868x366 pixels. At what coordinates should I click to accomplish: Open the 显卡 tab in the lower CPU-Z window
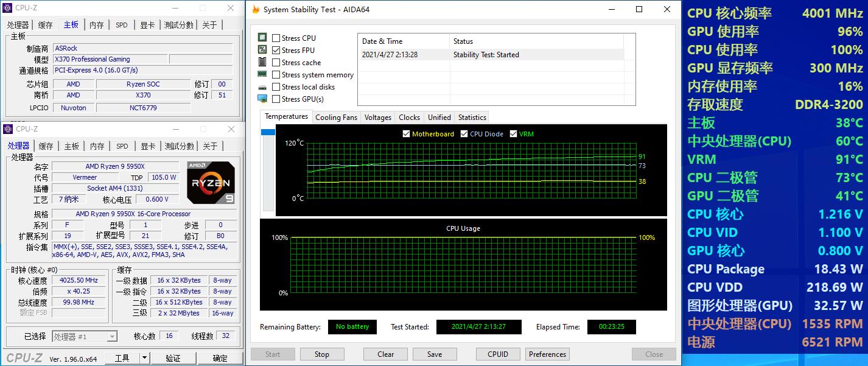tap(148, 146)
